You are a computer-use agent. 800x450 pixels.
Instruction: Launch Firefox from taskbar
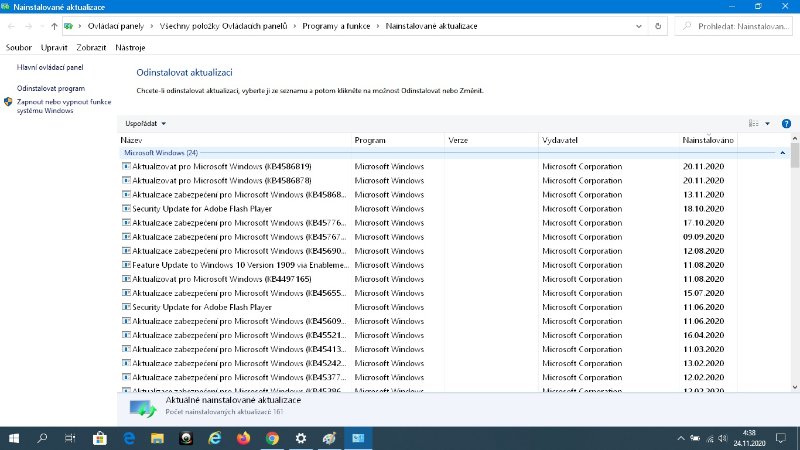(243, 438)
